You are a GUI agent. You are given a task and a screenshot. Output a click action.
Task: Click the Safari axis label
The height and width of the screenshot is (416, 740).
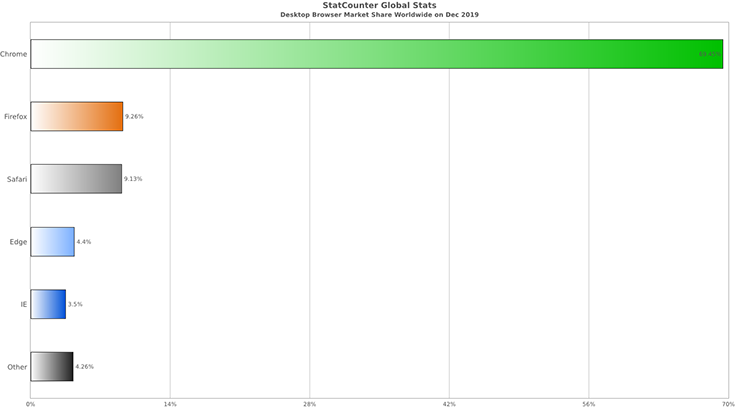pyautogui.click(x=17, y=179)
